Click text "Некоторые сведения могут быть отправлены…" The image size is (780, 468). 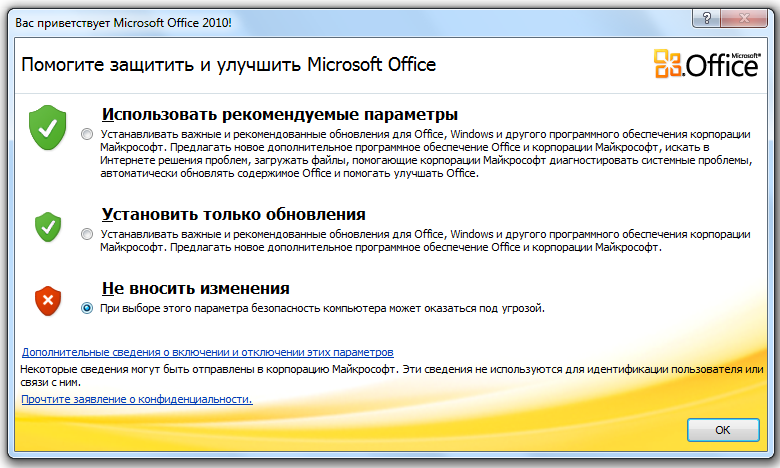pos(391,375)
